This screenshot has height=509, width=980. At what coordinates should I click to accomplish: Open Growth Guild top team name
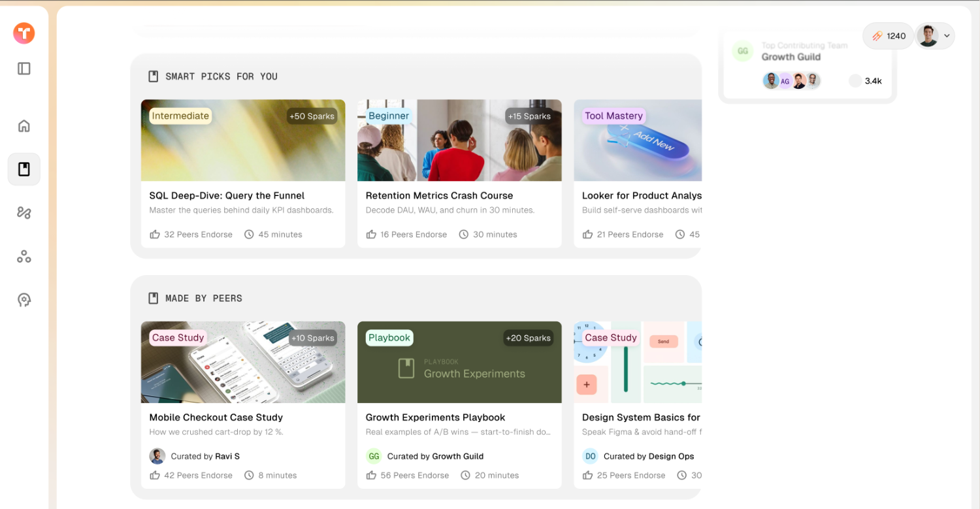791,57
